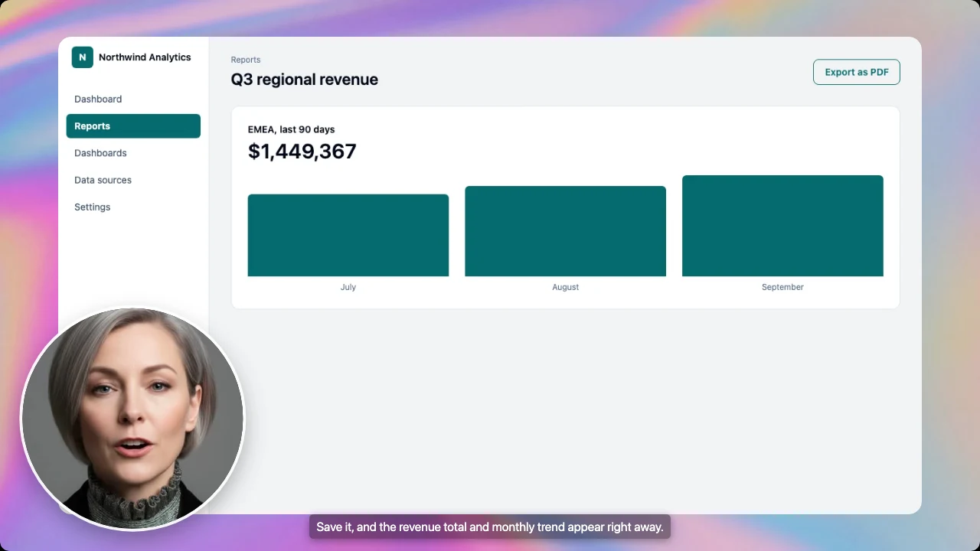The height and width of the screenshot is (551, 980).
Task: Select the September revenue bar
Action: coord(782,226)
